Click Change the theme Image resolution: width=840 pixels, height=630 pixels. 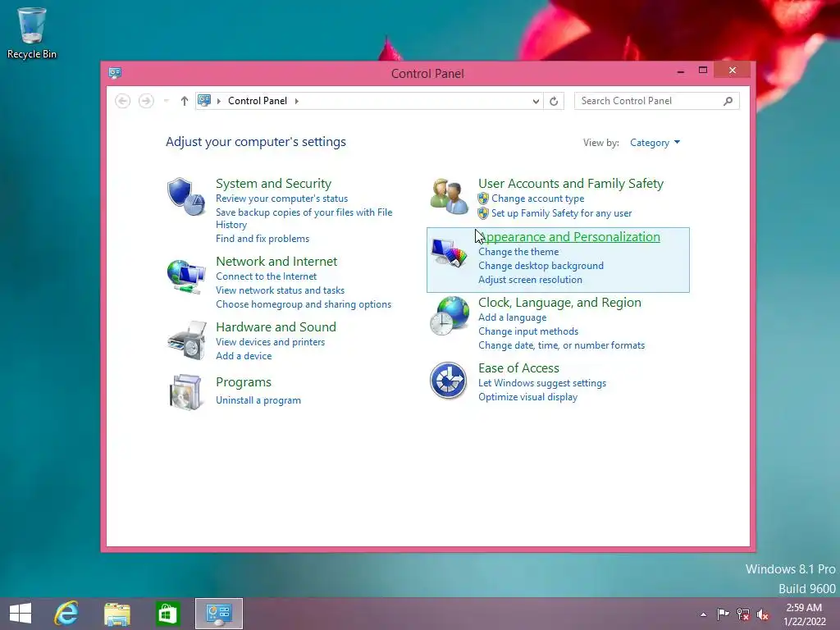tap(518, 252)
